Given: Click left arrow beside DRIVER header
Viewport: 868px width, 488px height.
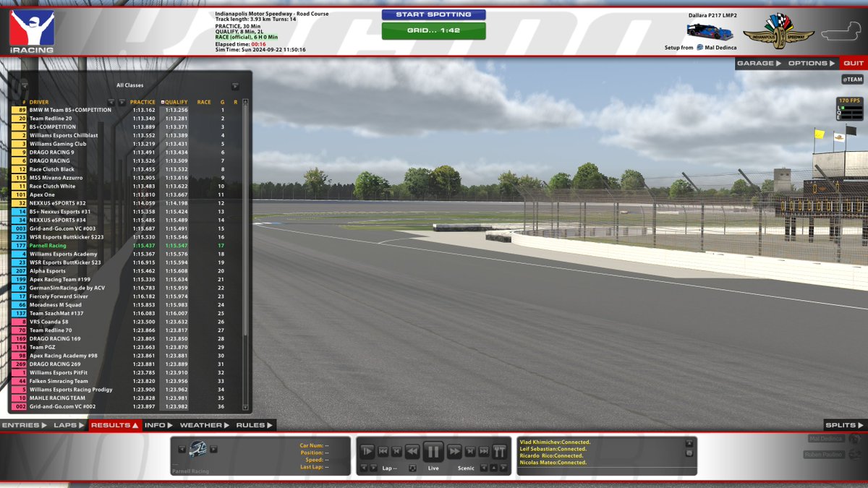Looking at the screenshot, I should tap(111, 102).
